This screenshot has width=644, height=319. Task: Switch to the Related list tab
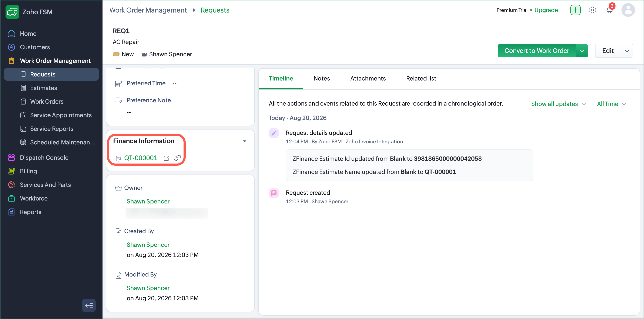click(x=421, y=78)
